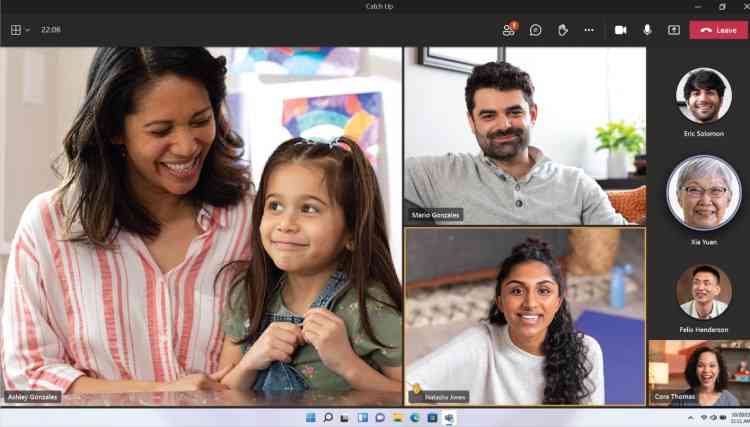Open Chat from the taskbar
This screenshot has width=750, height=427.
(x=380, y=418)
